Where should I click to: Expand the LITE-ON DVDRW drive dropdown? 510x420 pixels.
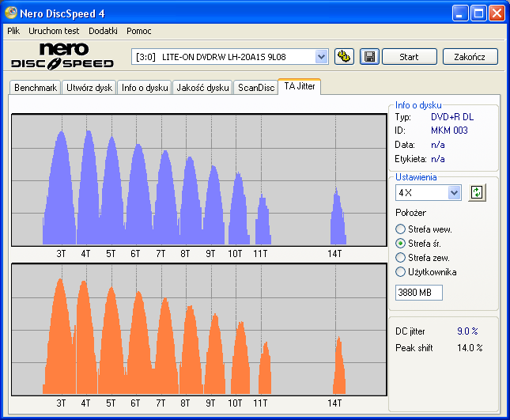[x=321, y=57]
